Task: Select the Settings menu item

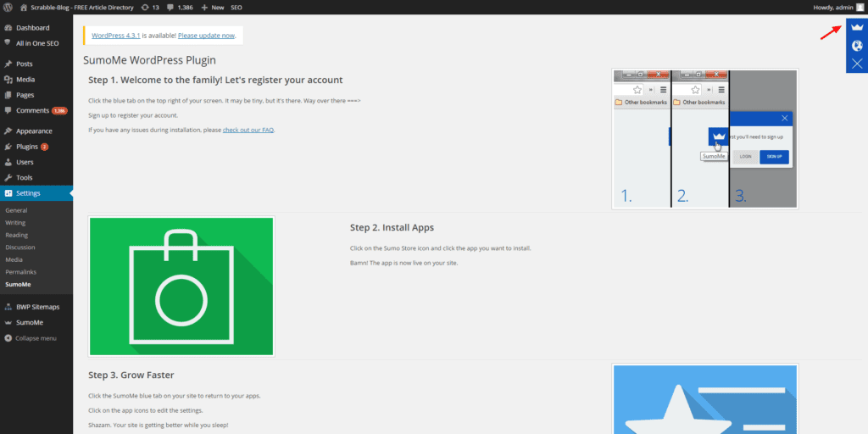Action: click(x=36, y=193)
